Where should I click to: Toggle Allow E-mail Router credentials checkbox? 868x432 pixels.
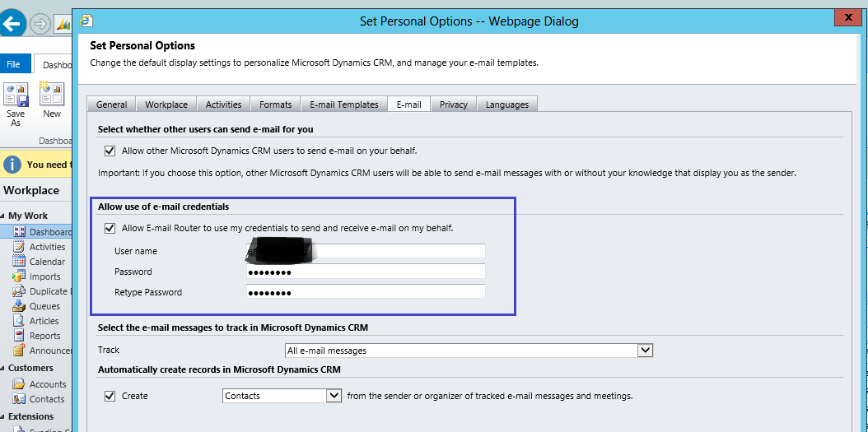click(110, 228)
